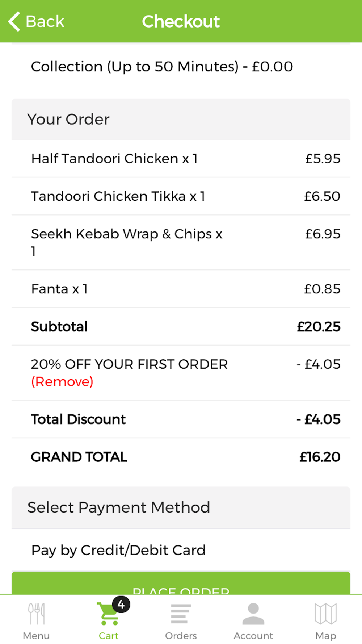
Task: Switch to the Account tab label
Action: [x=253, y=636]
